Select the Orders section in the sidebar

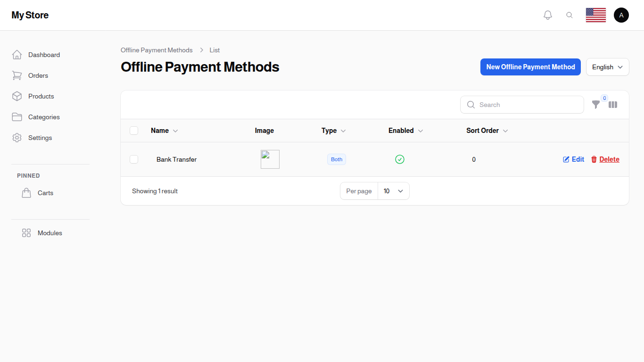click(38, 75)
